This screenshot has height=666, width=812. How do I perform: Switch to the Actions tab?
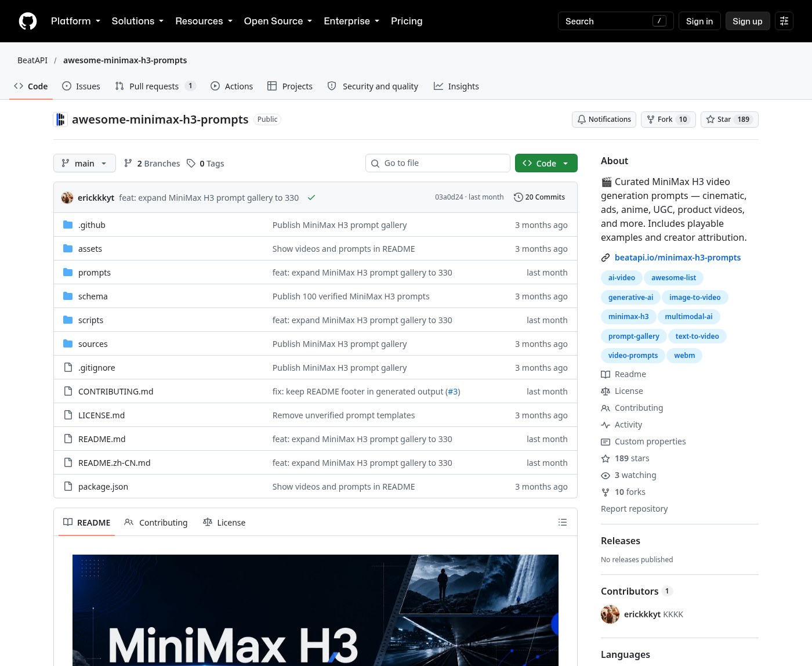[232, 86]
